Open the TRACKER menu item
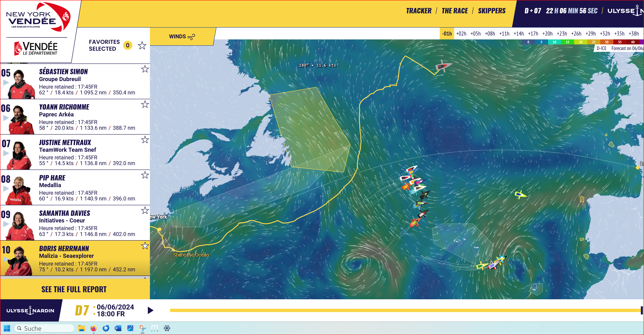 [x=419, y=11]
